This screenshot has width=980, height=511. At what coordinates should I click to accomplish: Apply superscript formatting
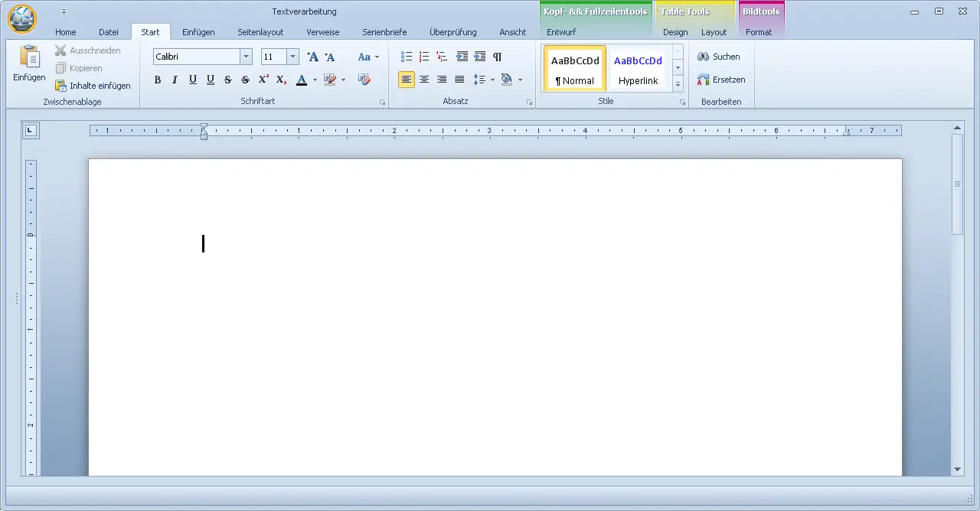coord(263,80)
